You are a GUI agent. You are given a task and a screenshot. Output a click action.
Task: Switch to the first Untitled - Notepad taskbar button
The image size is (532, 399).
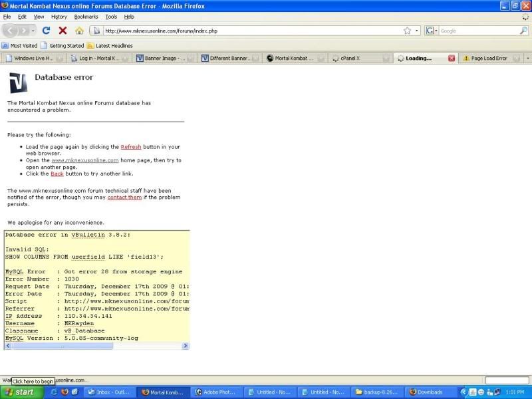click(x=270, y=392)
